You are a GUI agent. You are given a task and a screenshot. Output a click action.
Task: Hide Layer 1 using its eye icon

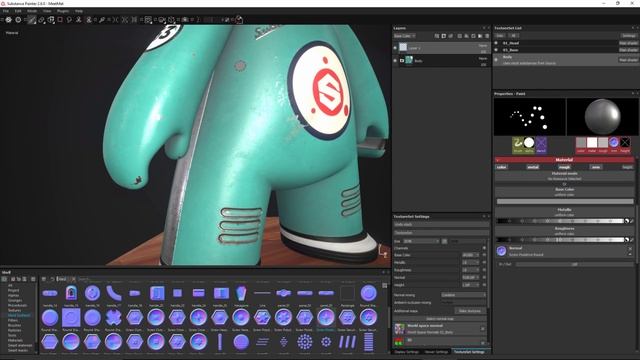tap(395, 48)
